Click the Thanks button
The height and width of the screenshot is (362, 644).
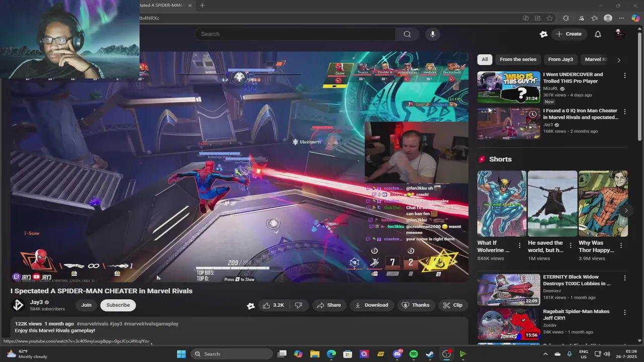click(416, 305)
